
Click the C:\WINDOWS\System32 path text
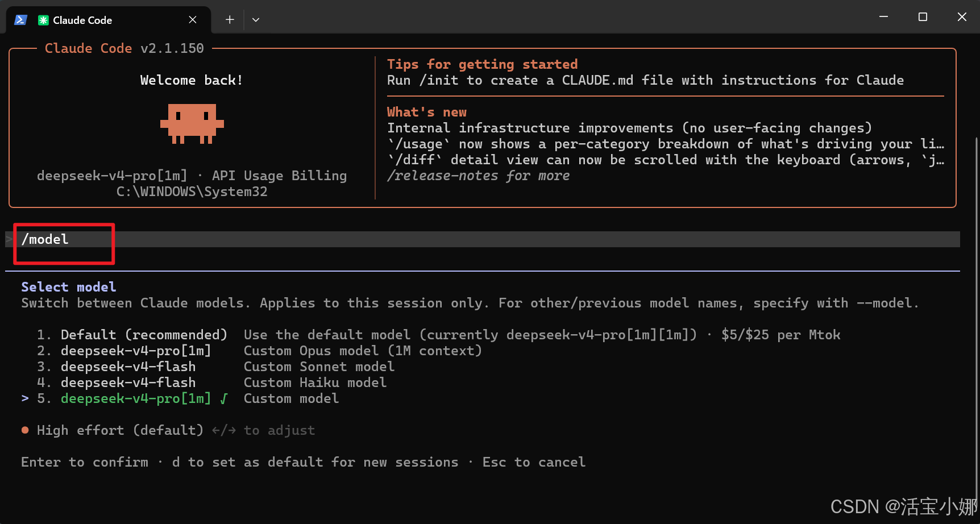click(192, 192)
